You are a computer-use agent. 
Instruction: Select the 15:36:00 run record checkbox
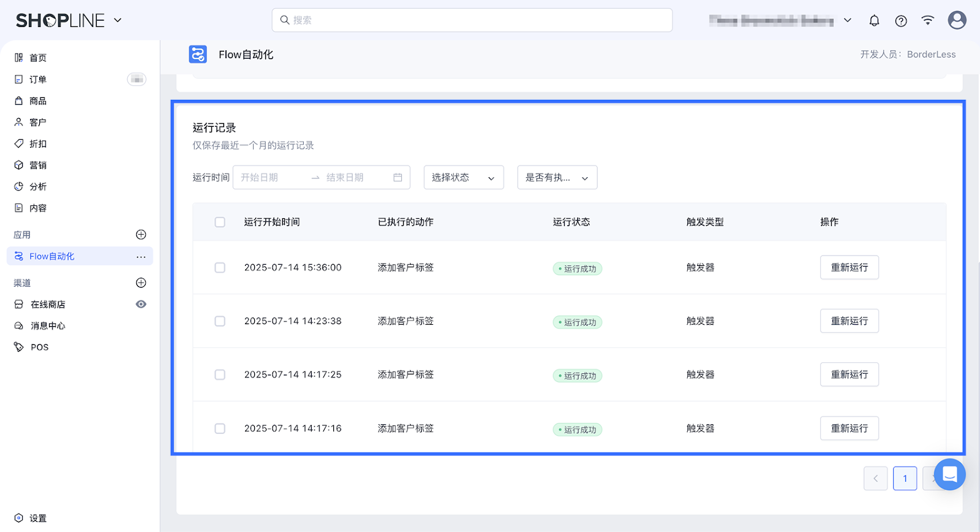220,268
